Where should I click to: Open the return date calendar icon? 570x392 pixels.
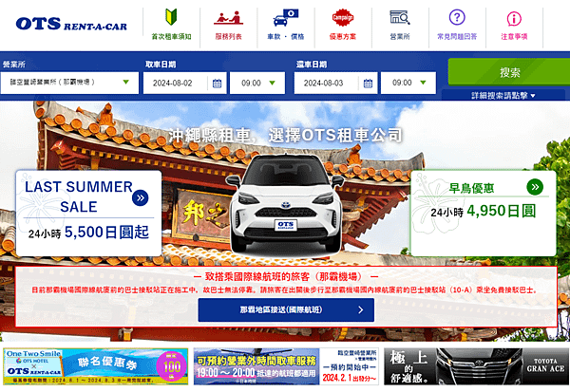coord(368,84)
